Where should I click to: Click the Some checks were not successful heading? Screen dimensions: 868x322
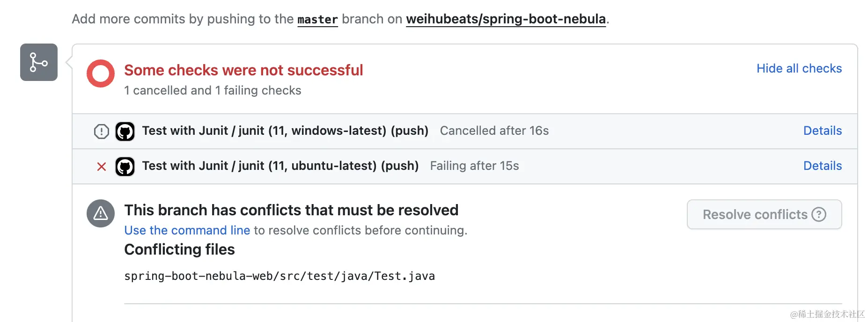[x=243, y=70]
